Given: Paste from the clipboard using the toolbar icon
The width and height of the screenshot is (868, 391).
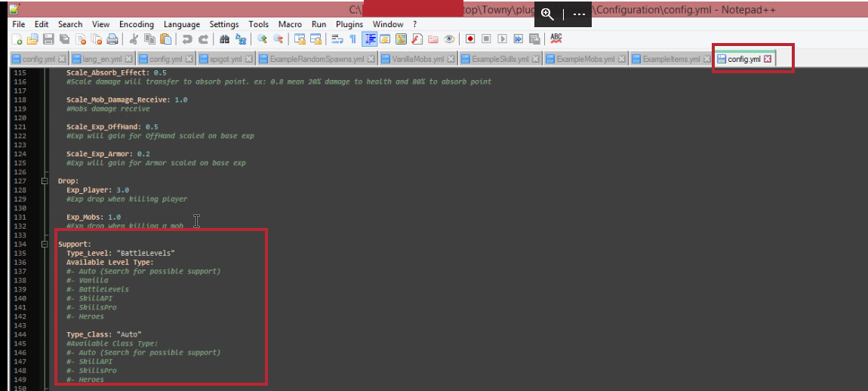Looking at the screenshot, I should 165,38.
